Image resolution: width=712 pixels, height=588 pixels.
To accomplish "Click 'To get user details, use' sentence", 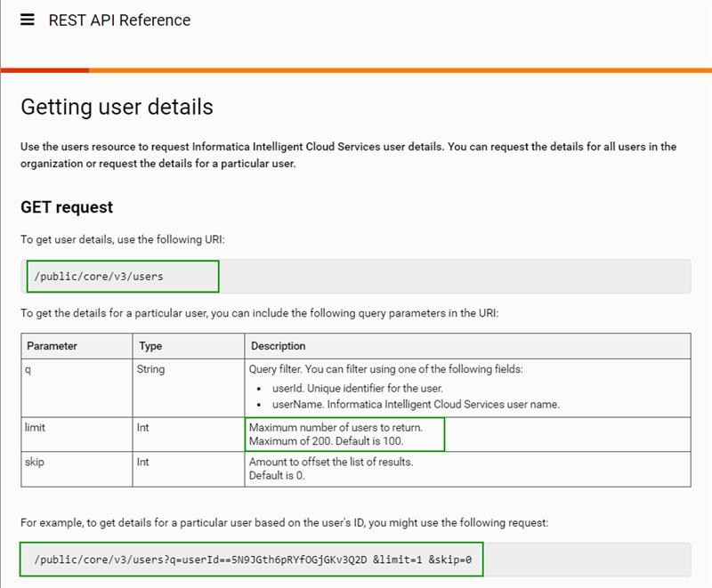I will tap(123, 239).
